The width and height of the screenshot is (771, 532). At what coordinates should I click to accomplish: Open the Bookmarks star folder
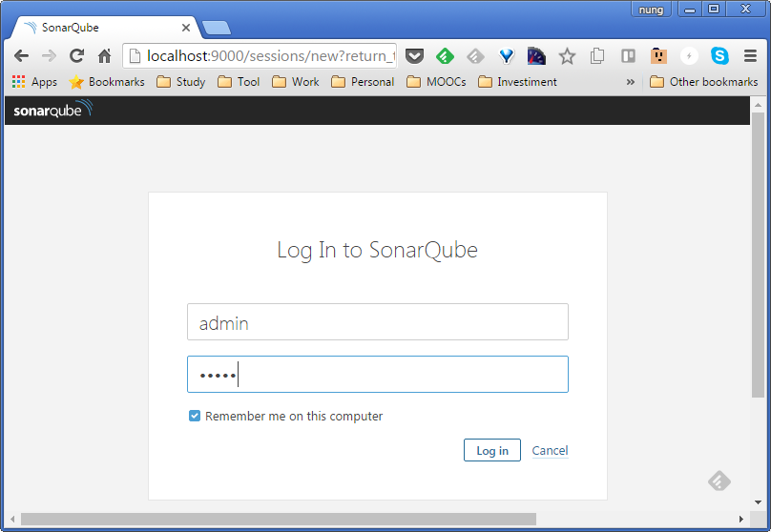pyautogui.click(x=107, y=82)
